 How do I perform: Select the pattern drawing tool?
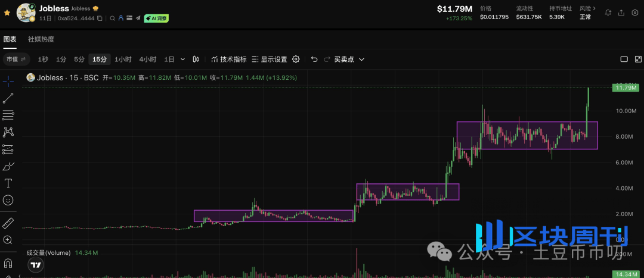(8, 132)
